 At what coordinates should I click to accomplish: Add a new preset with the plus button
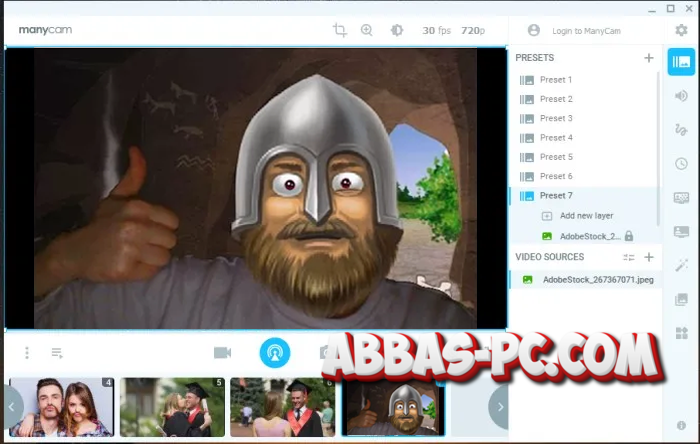(x=648, y=58)
